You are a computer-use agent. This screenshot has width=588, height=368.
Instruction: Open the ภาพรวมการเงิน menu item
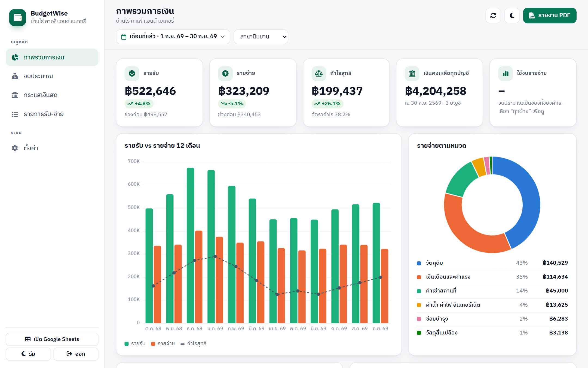pyautogui.click(x=52, y=58)
